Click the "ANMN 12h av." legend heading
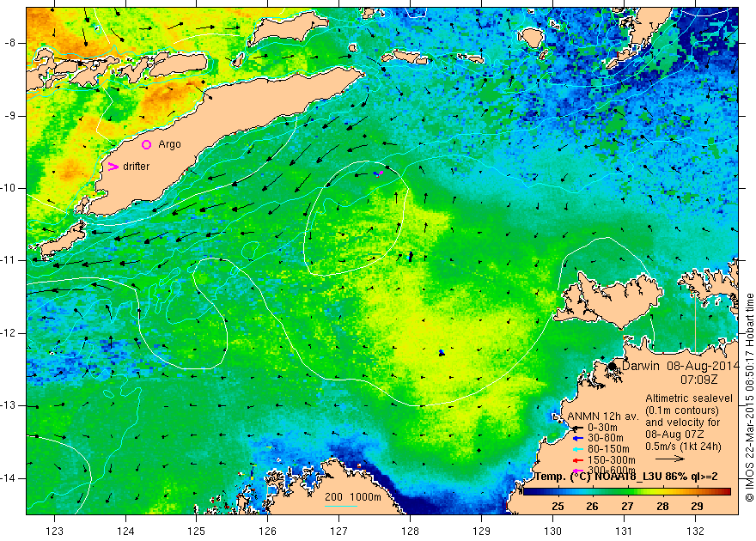756x541 pixels. pyautogui.click(x=603, y=416)
